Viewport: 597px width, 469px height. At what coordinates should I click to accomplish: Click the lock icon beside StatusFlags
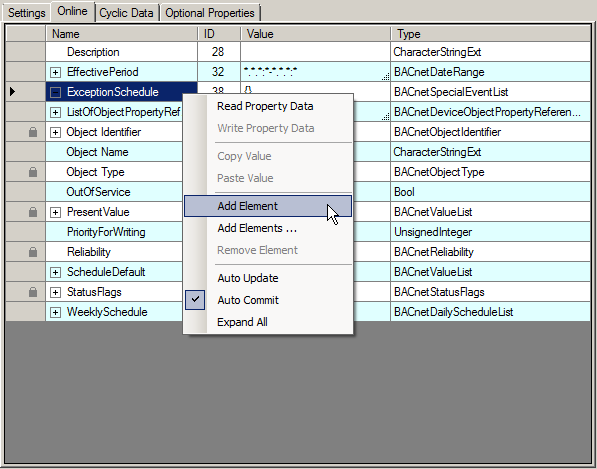[33, 292]
